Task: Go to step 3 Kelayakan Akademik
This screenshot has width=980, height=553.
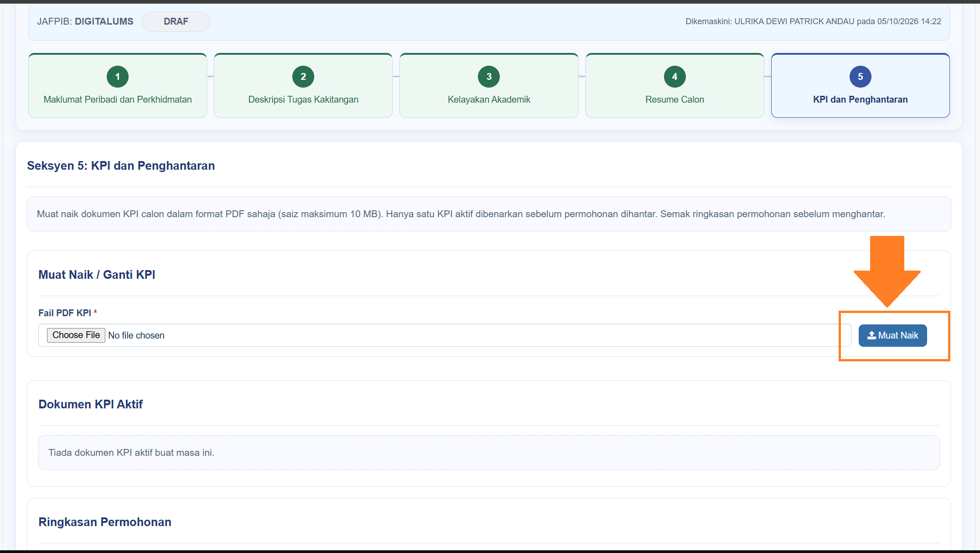Action: click(x=489, y=86)
